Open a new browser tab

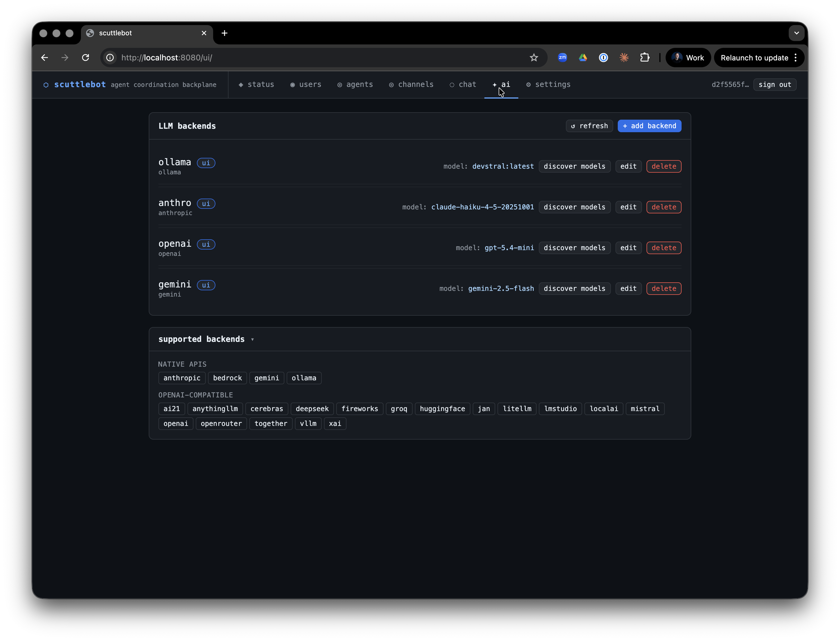[225, 33]
